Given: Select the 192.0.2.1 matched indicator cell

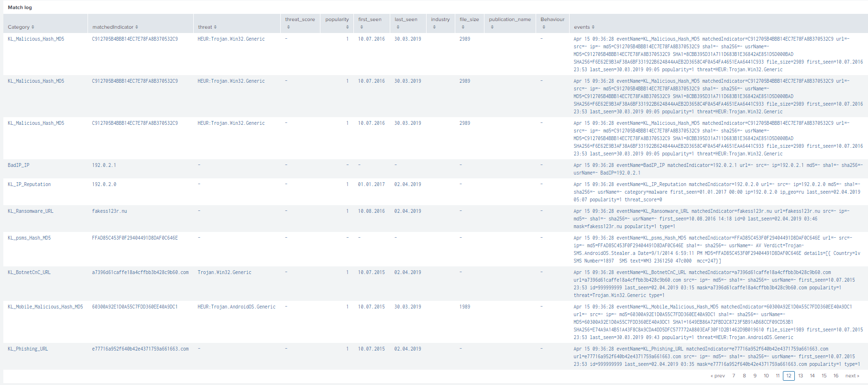Looking at the screenshot, I should coord(104,165).
